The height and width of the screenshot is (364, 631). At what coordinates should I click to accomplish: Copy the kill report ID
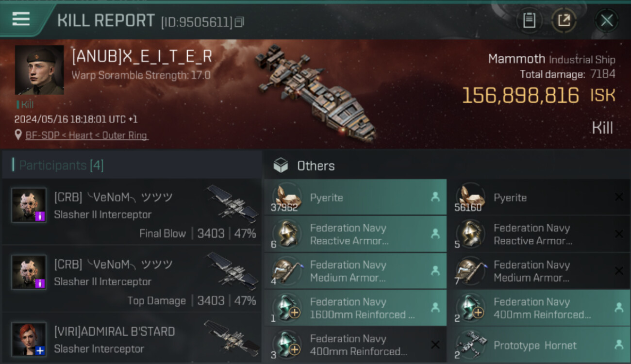point(239,22)
